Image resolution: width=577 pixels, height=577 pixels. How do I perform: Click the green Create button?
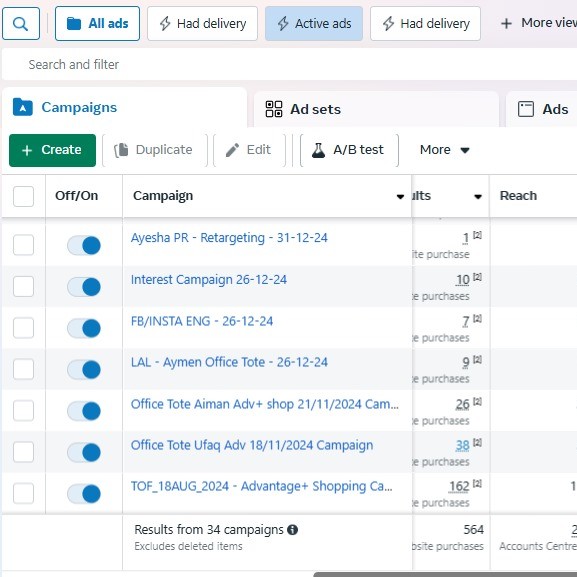(x=53, y=150)
